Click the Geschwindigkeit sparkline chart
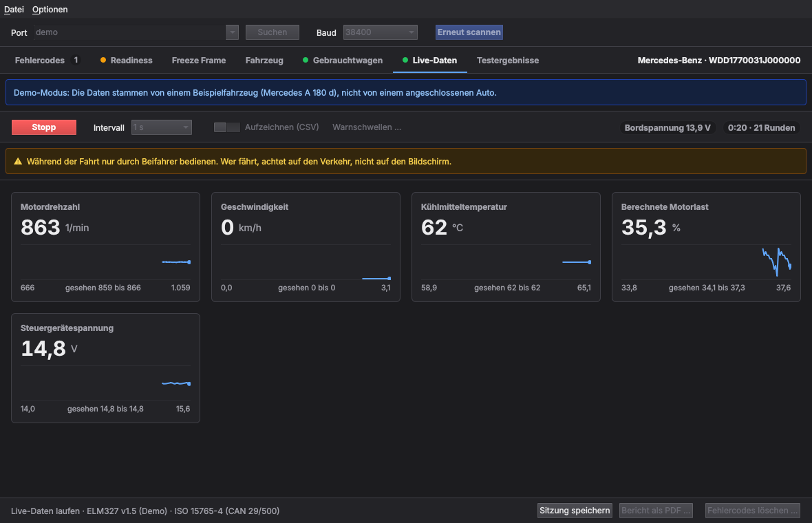The width and height of the screenshot is (812, 523). click(306, 262)
